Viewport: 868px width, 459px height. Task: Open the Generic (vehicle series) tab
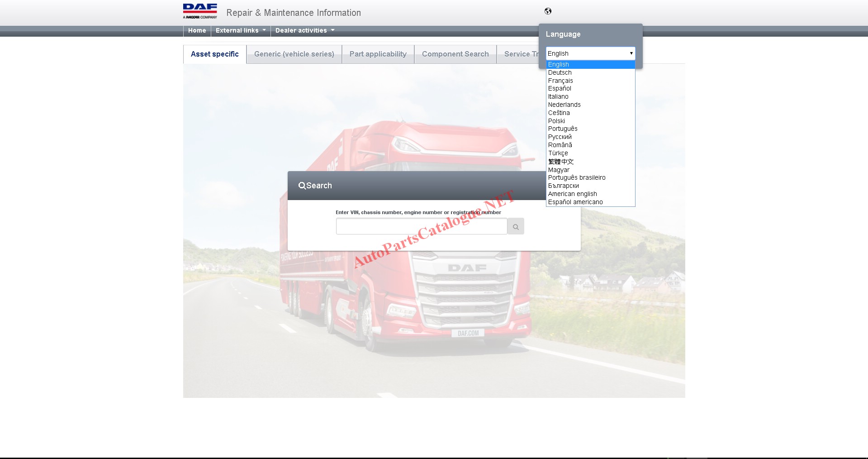pyautogui.click(x=294, y=54)
